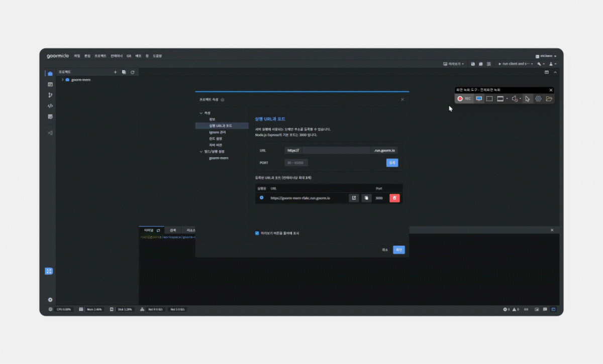Copy the goorm-mern-rfakc URL
The height and width of the screenshot is (364, 603).
366,198
